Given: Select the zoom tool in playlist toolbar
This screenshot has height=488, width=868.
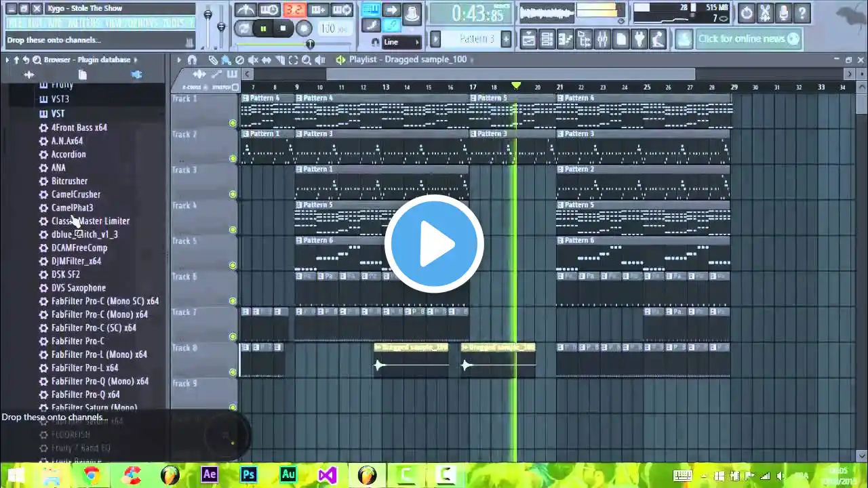Looking at the screenshot, I should click(x=307, y=60).
